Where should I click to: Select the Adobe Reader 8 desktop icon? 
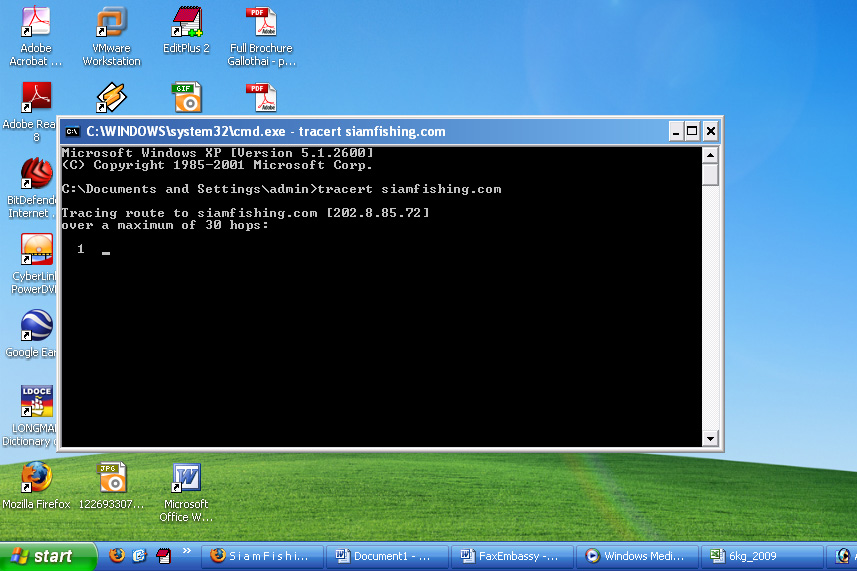36,111
